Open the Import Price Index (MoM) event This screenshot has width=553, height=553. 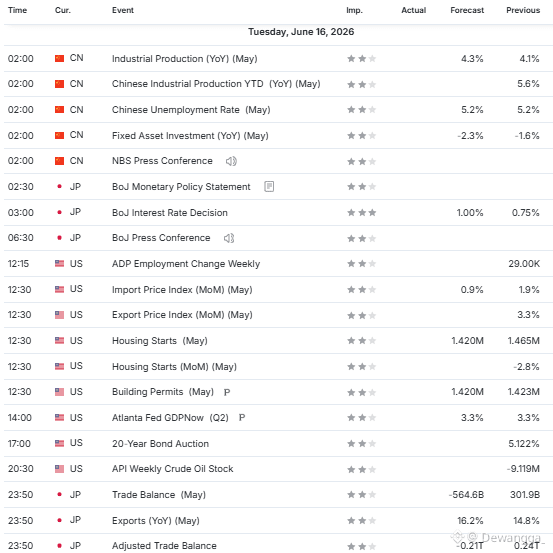tap(182, 290)
